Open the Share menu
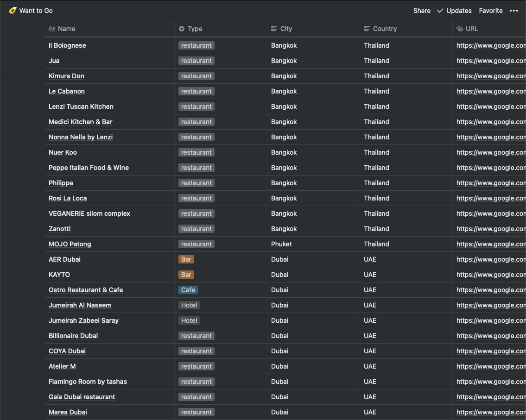 [422, 11]
